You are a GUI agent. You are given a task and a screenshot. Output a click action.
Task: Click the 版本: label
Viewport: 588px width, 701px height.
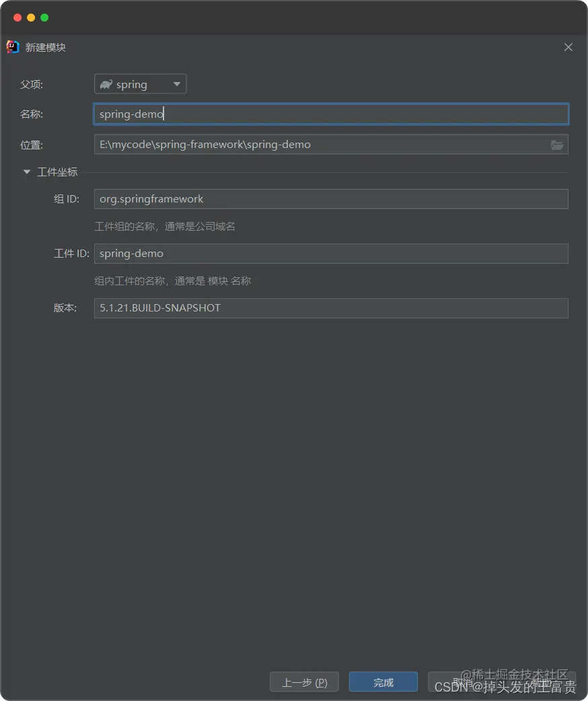[65, 308]
